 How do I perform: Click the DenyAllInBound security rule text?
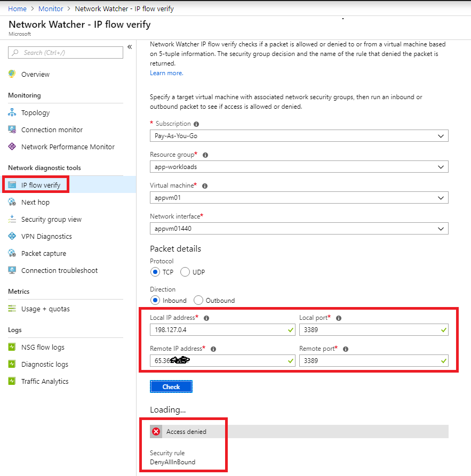173,462
